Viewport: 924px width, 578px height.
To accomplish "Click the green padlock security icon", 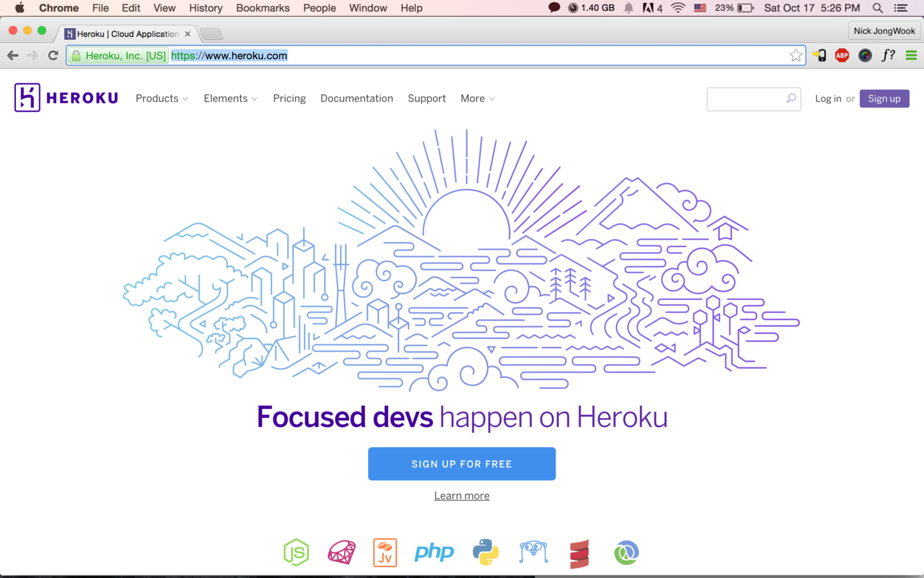I will point(76,56).
